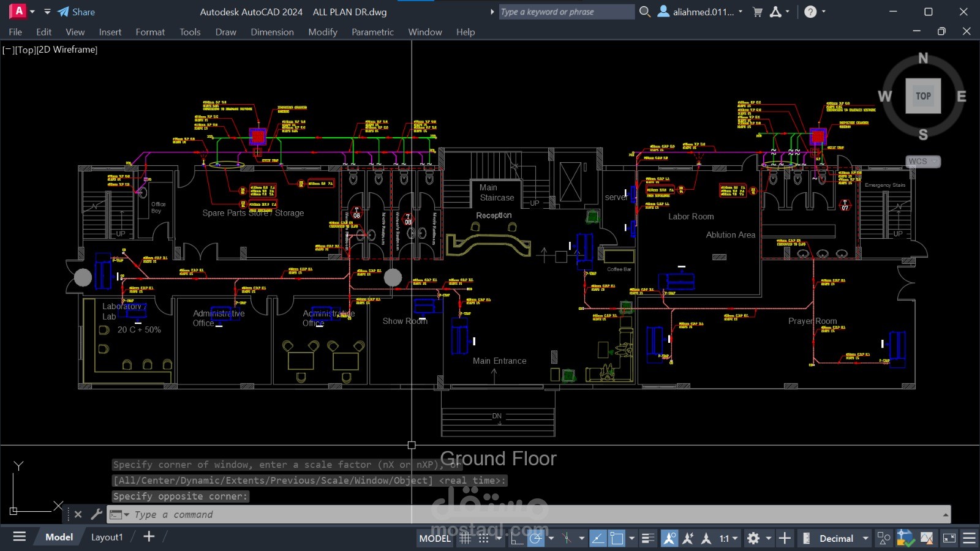
Task: Click the status icon with green checkmark
Action: click(905, 538)
